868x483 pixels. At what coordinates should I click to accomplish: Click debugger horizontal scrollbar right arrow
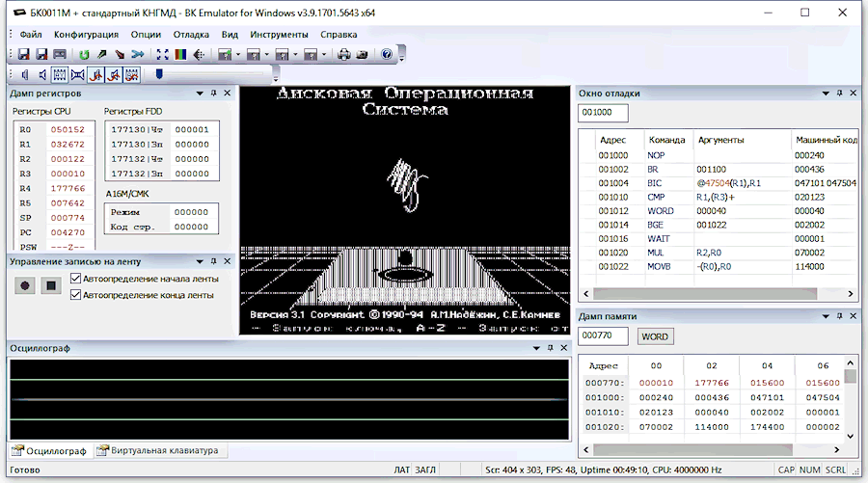851,294
